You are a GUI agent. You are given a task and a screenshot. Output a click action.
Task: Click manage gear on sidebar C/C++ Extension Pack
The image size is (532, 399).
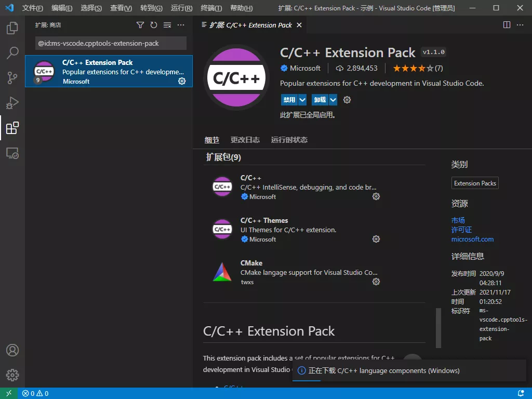point(182,81)
